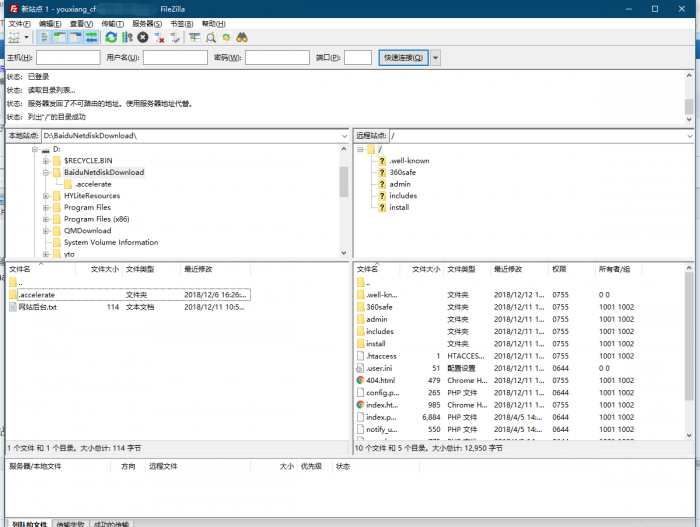Open the Site Manager icon

(x=13, y=37)
